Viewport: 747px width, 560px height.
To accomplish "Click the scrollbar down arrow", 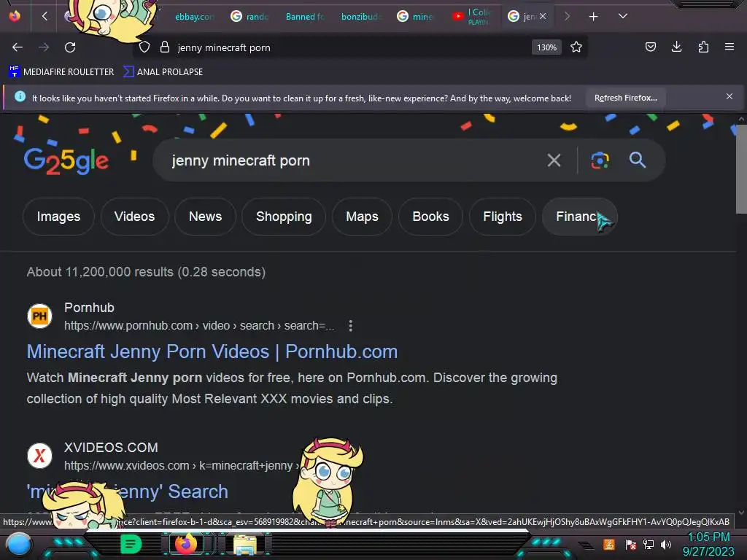I will 741,513.
